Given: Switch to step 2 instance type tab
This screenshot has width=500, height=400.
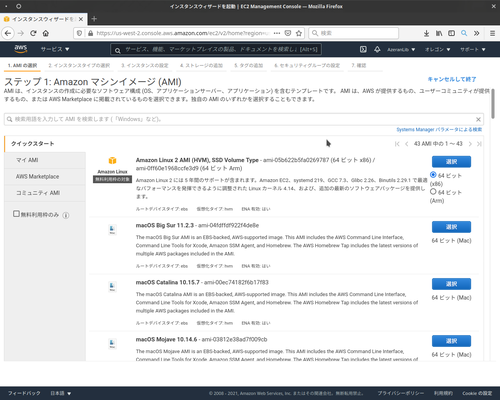Looking at the screenshot, I should coord(79,66).
